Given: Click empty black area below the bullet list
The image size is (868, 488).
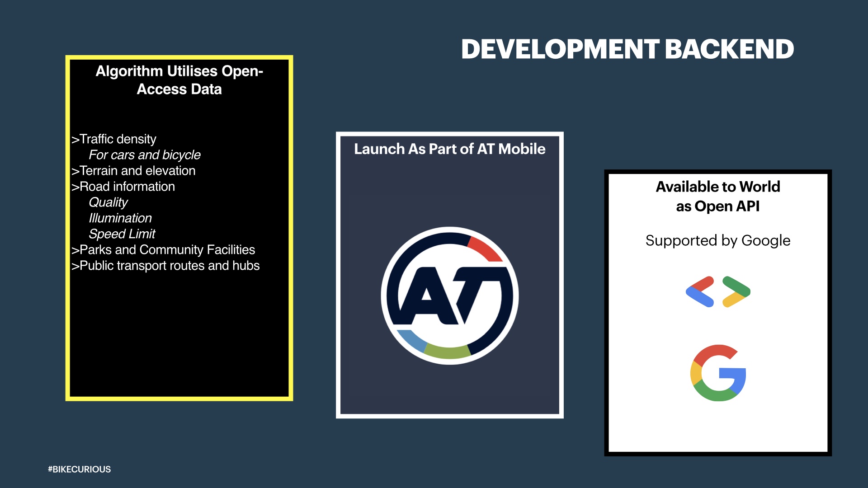Looking at the screenshot, I should (179, 339).
